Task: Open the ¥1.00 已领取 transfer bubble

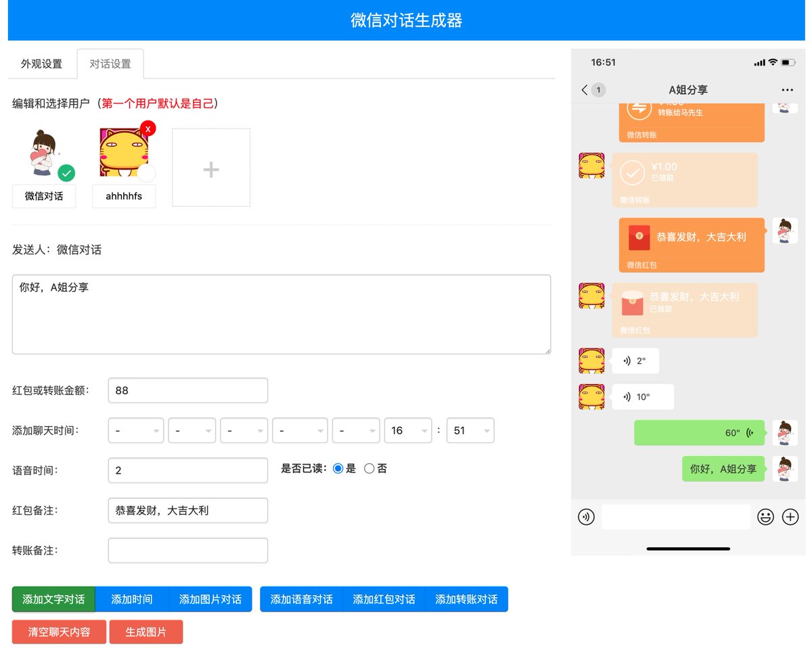Action: pyautogui.click(x=685, y=180)
